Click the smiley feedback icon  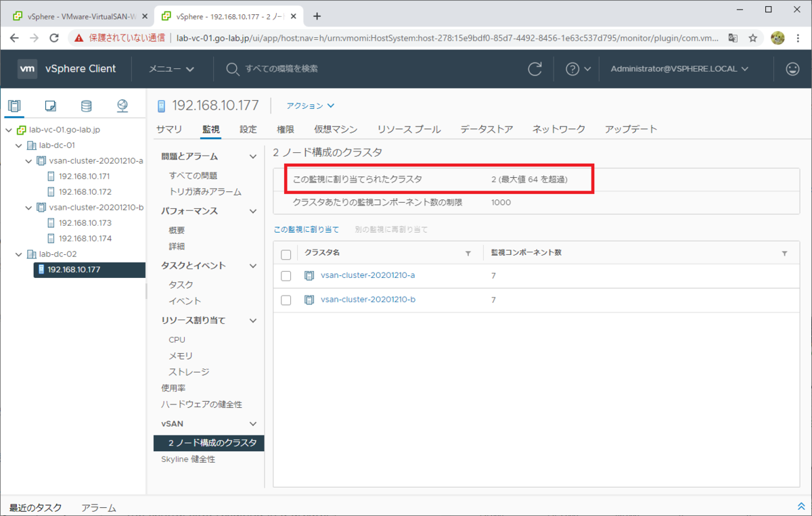792,68
